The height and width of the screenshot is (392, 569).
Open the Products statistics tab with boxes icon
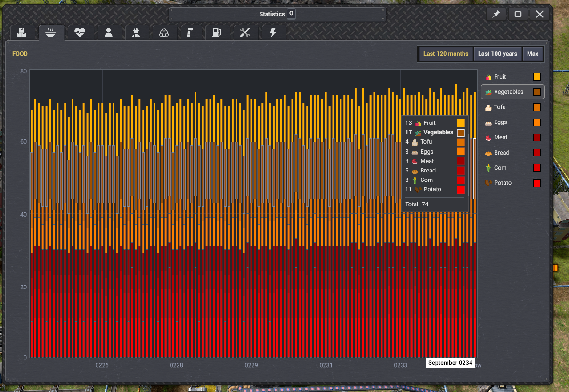pos(22,33)
